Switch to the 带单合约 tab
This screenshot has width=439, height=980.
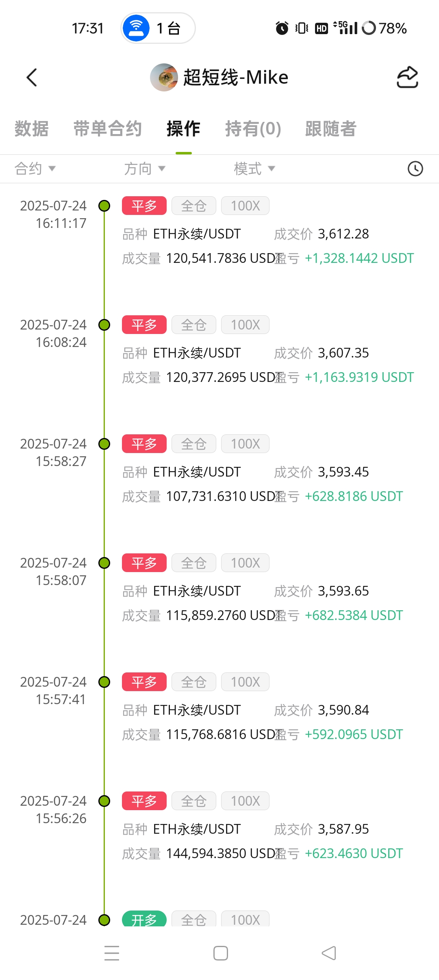pyautogui.click(x=108, y=129)
